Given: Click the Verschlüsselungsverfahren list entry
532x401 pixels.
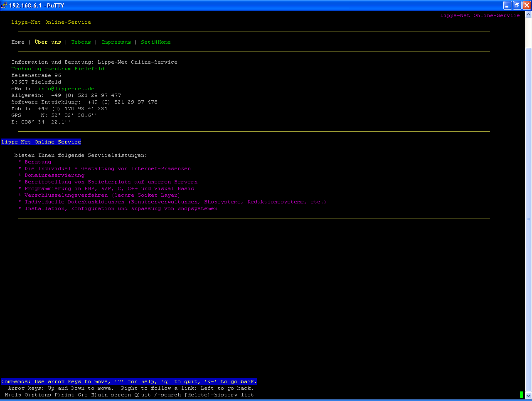Looking at the screenshot, I should [102, 195].
